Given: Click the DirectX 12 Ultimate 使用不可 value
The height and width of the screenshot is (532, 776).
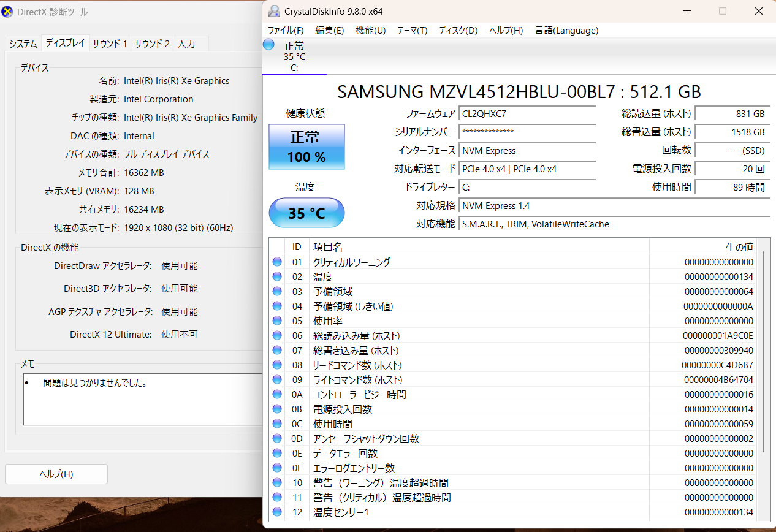Looking at the screenshot, I should (180, 334).
